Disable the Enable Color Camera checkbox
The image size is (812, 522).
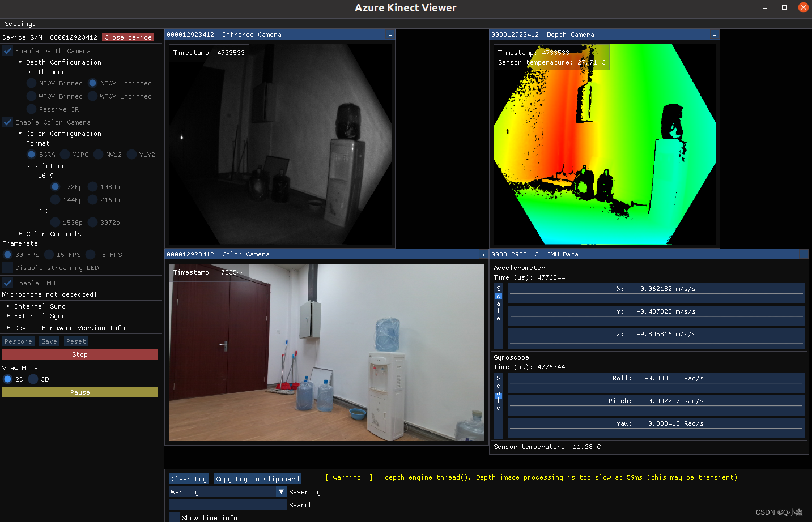click(x=7, y=122)
